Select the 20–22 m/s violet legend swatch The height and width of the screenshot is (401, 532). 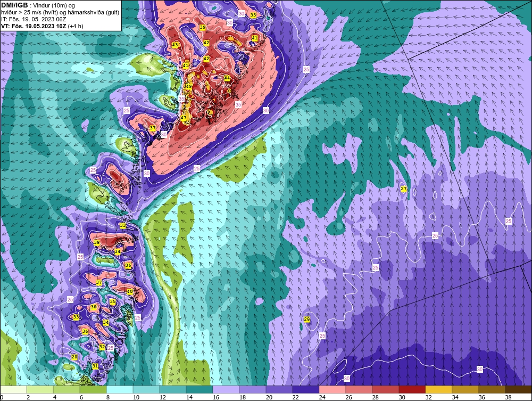[279, 389]
